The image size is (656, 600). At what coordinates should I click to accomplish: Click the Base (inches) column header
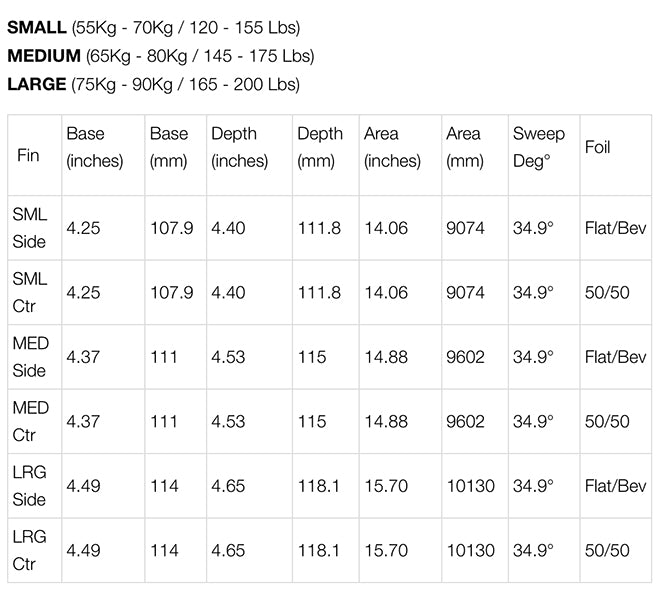95,147
